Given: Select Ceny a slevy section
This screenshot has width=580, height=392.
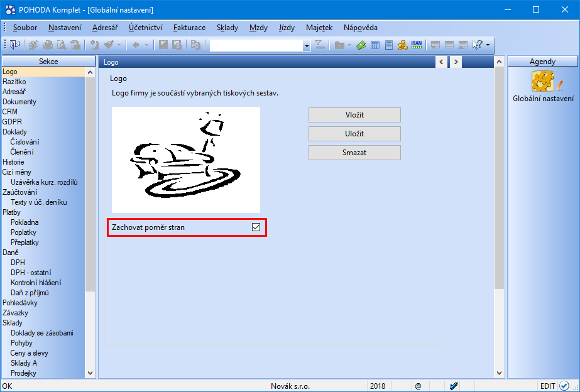Looking at the screenshot, I should pos(30,353).
